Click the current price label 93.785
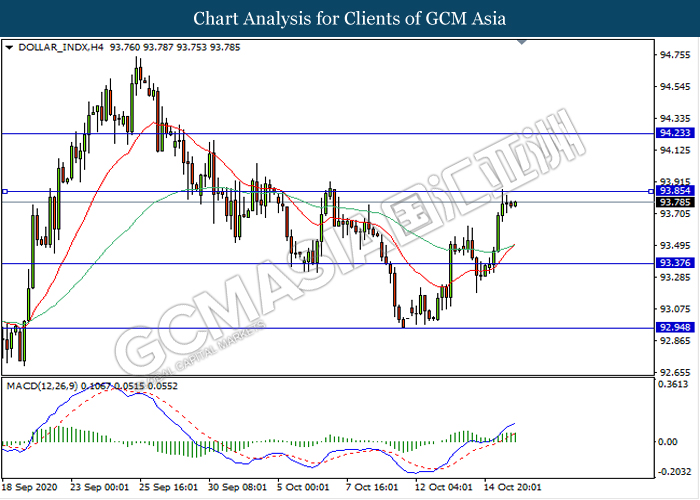 [x=675, y=202]
